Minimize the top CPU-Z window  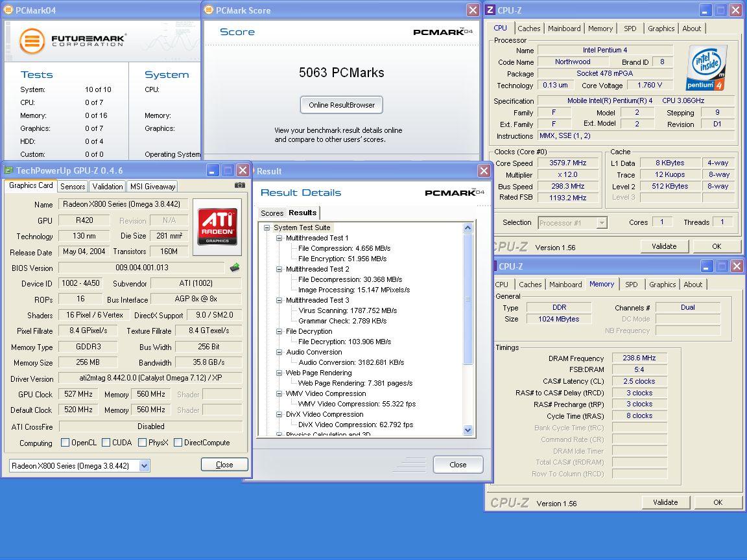pyautogui.click(x=705, y=10)
